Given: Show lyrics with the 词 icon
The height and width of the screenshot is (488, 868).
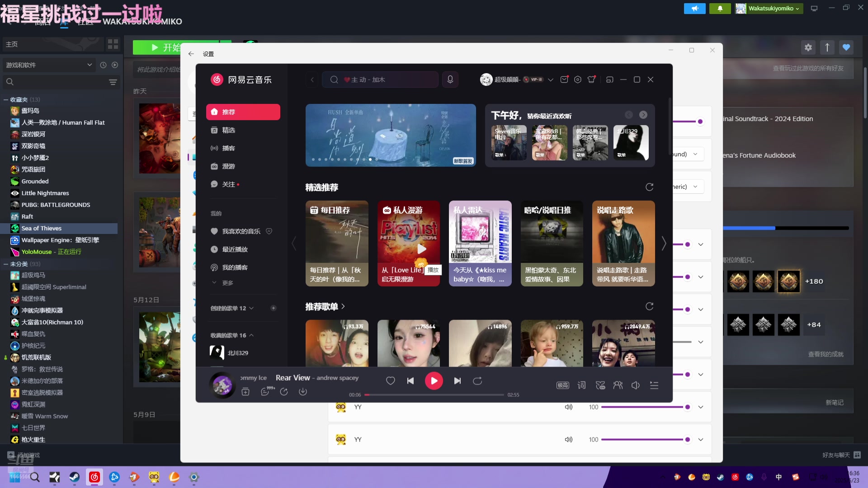Looking at the screenshot, I should (x=582, y=385).
